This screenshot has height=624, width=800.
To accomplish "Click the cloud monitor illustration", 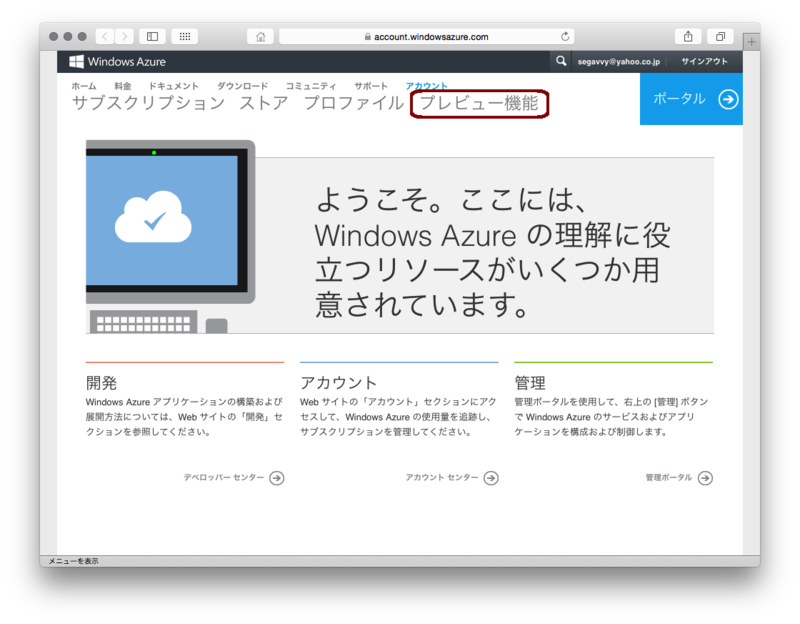I will (x=170, y=237).
